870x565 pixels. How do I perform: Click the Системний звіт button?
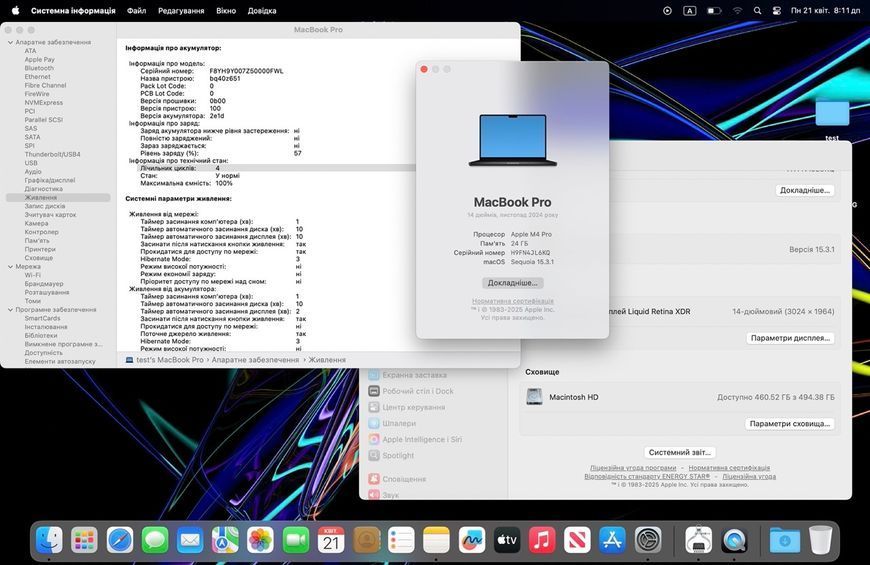pos(680,452)
